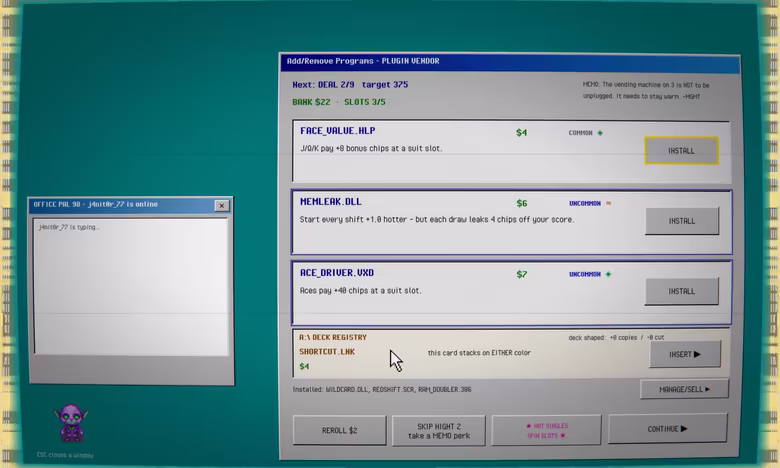Click the Common rarity diamond icon
Screen dimensions: 780x468
[x=600, y=133]
